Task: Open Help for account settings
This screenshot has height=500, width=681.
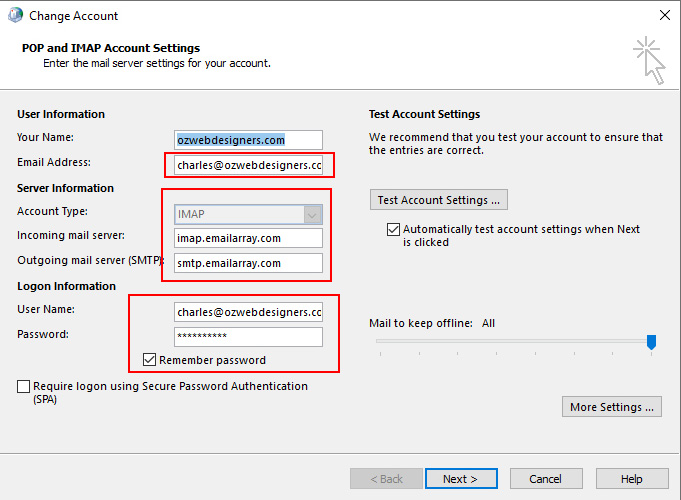Action: click(x=631, y=479)
